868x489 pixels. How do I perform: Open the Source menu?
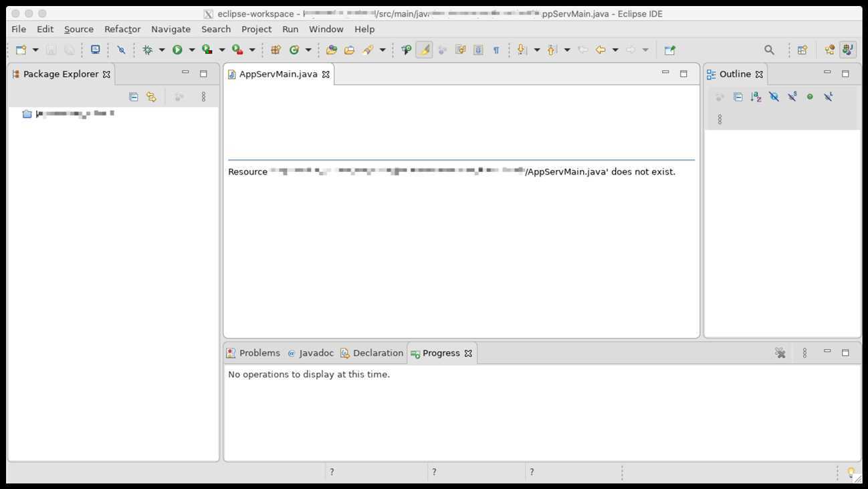point(79,29)
